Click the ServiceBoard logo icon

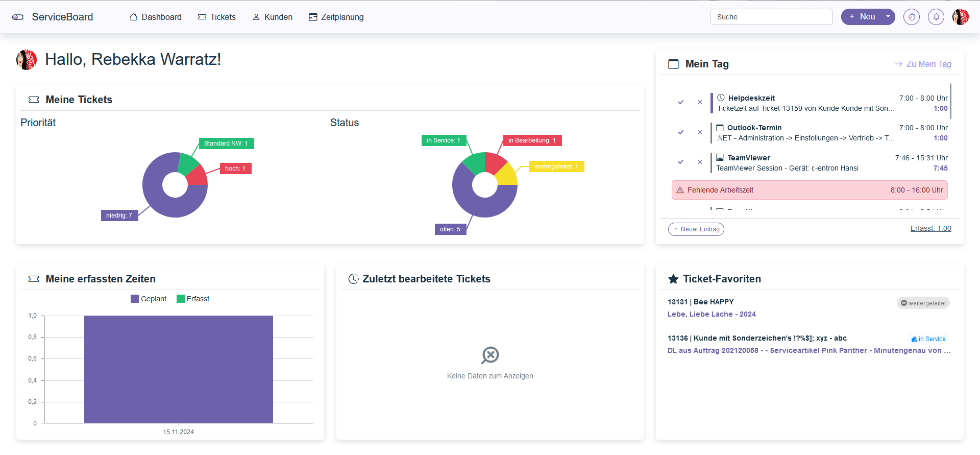18,17
